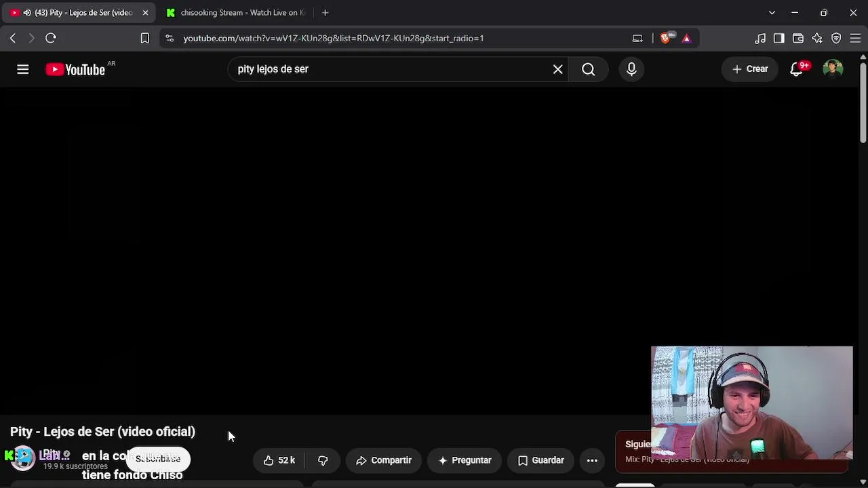Open the YouTube guide hamburger menu

point(23,69)
